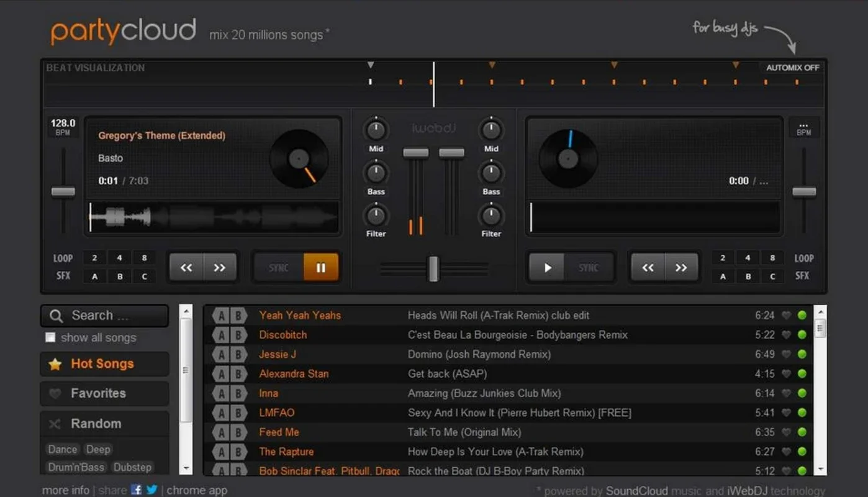Tick the show all songs checkbox

point(50,337)
